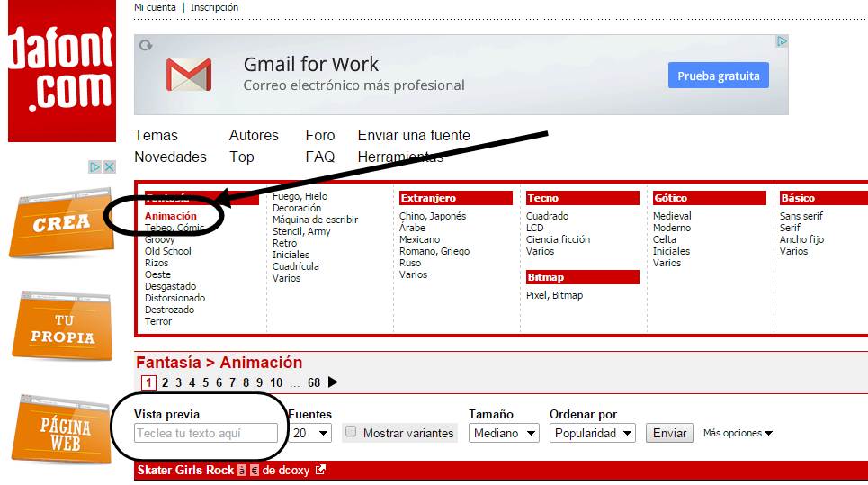The height and width of the screenshot is (485, 868).
Task: Select the Máquina de escribir category
Action: (315, 220)
